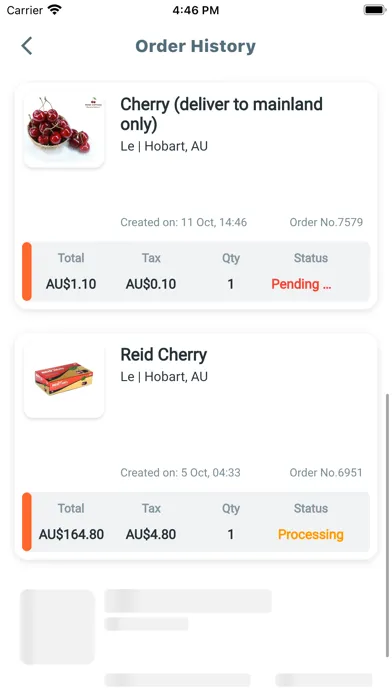Image resolution: width=392 pixels, height=696 pixels.
Task: Open Cherry (deliver to mainland only) order
Action: click(x=221, y=114)
